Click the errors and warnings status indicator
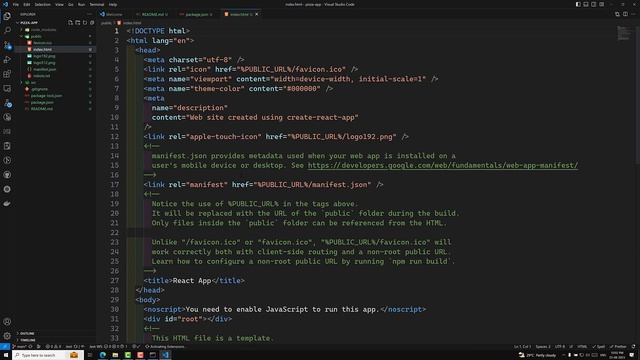The image size is (640, 360). [53, 347]
